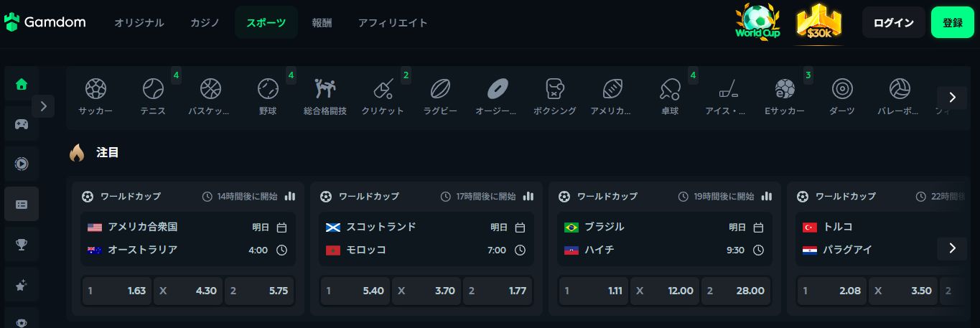Advance featured matches carousel to next
The height and width of the screenshot is (328, 980).
(952, 248)
